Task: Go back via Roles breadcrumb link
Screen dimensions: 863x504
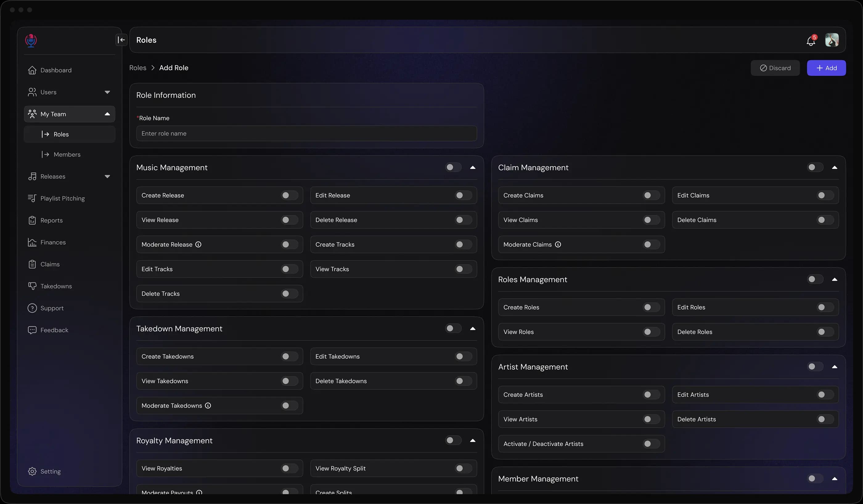Action: (138, 68)
